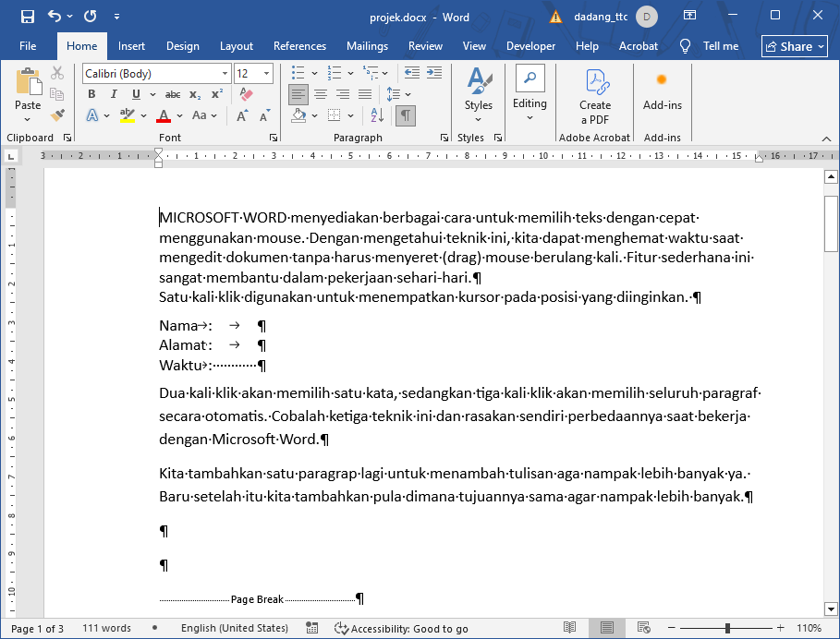Viewport: 840px width, 639px height.
Task: Activate the Format Painter brush
Action: click(x=57, y=115)
